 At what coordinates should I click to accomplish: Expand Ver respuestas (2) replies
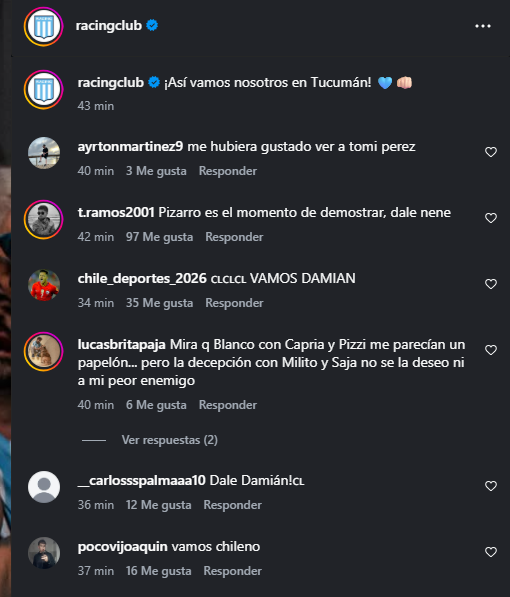pyautogui.click(x=169, y=440)
